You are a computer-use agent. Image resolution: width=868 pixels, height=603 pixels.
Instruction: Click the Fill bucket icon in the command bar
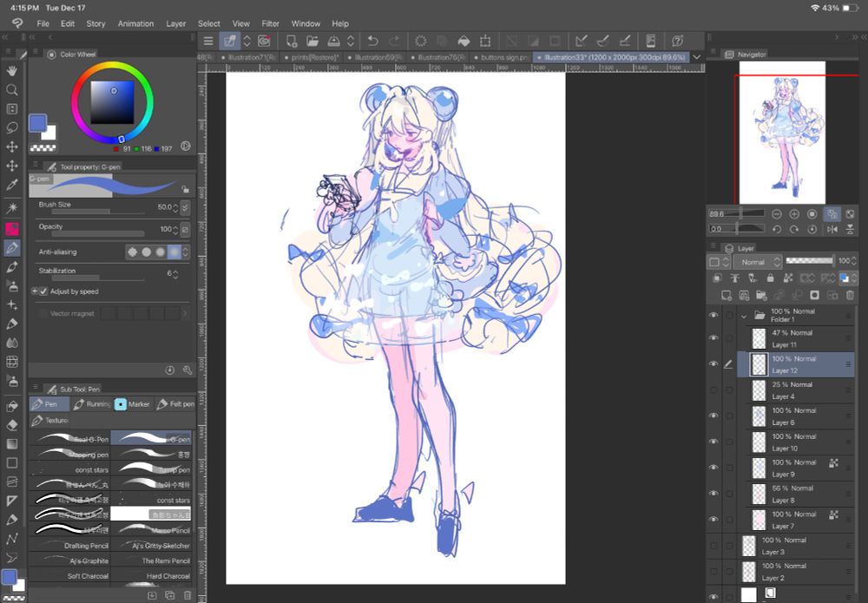464,41
